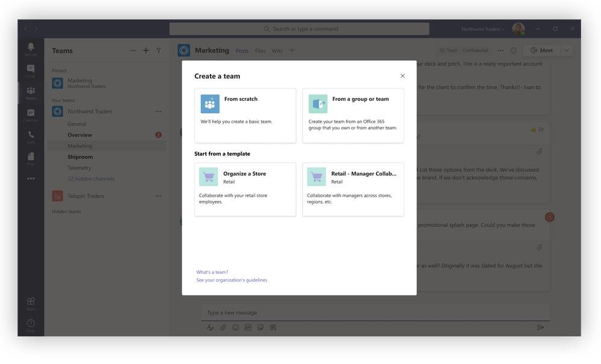This screenshot has height=364, width=601.
Task: Open the channel info icon
Action: pos(514,51)
